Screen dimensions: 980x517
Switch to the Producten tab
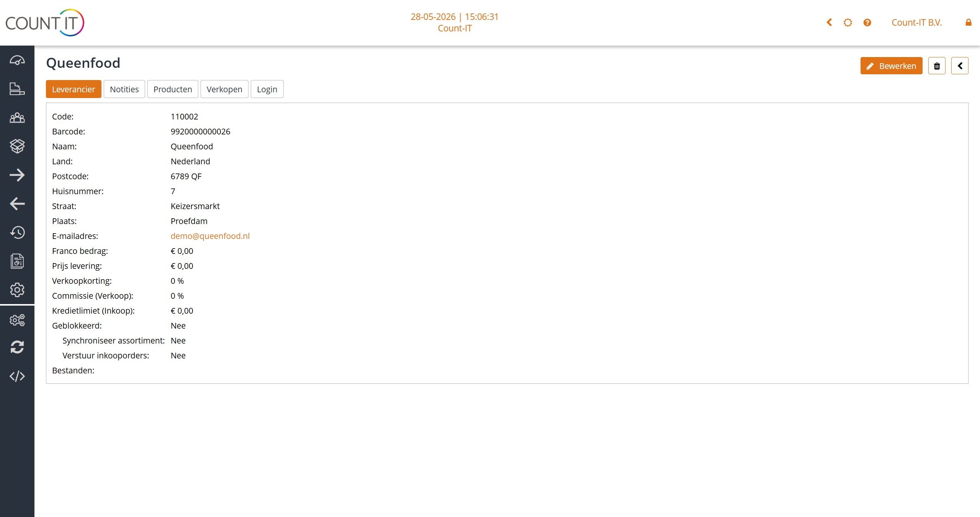pyautogui.click(x=173, y=89)
